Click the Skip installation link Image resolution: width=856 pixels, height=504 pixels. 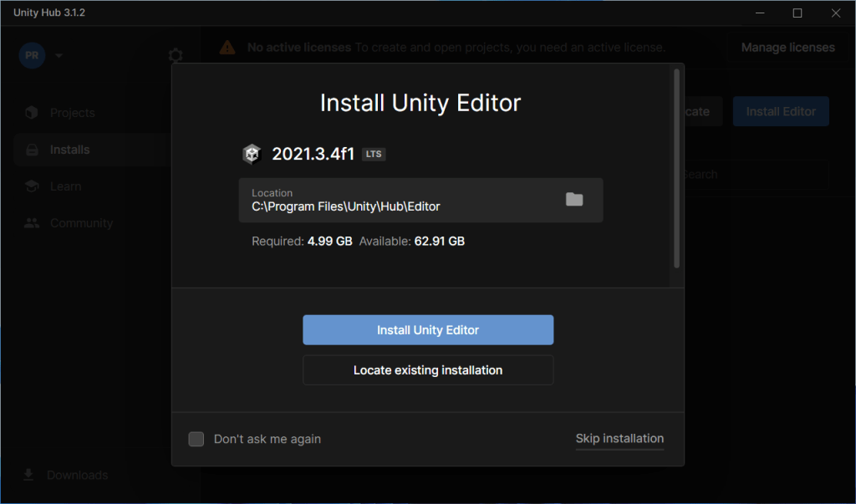[619, 438]
